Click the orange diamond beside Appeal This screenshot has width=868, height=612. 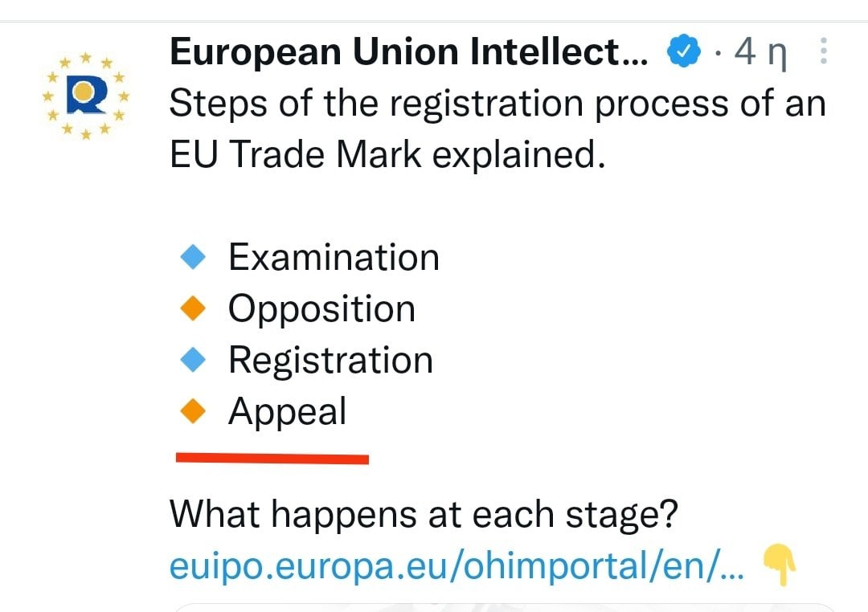pos(193,411)
